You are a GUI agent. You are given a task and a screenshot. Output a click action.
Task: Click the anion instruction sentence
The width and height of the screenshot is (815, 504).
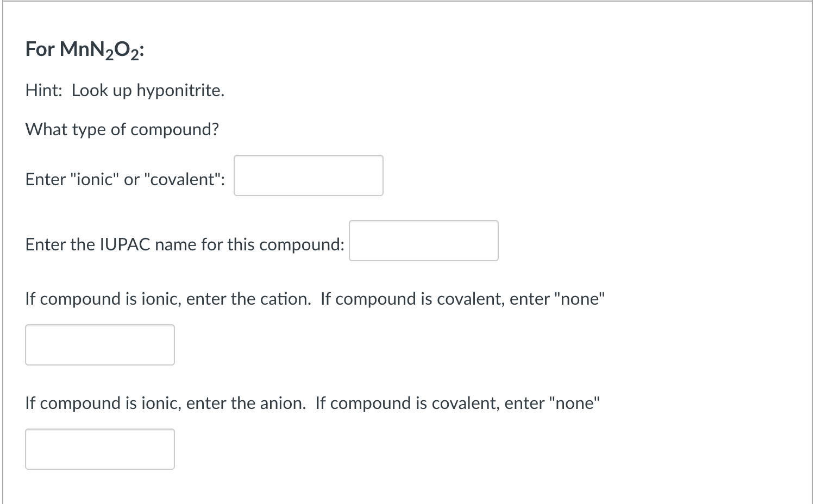click(x=312, y=403)
